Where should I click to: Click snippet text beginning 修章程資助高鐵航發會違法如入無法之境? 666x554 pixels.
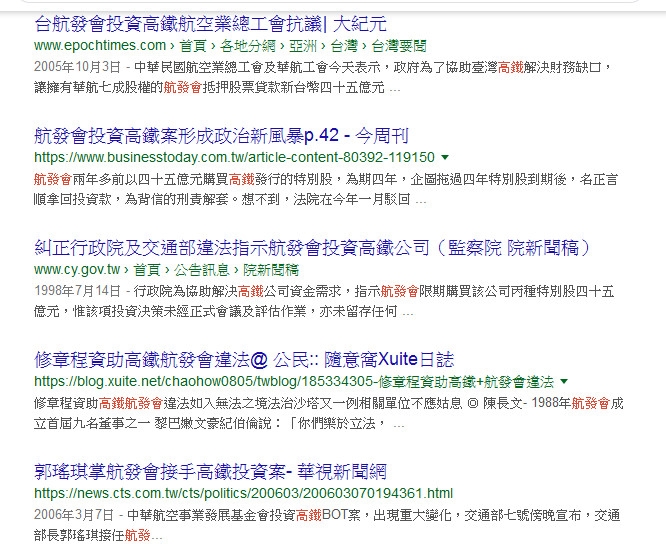[328, 413]
